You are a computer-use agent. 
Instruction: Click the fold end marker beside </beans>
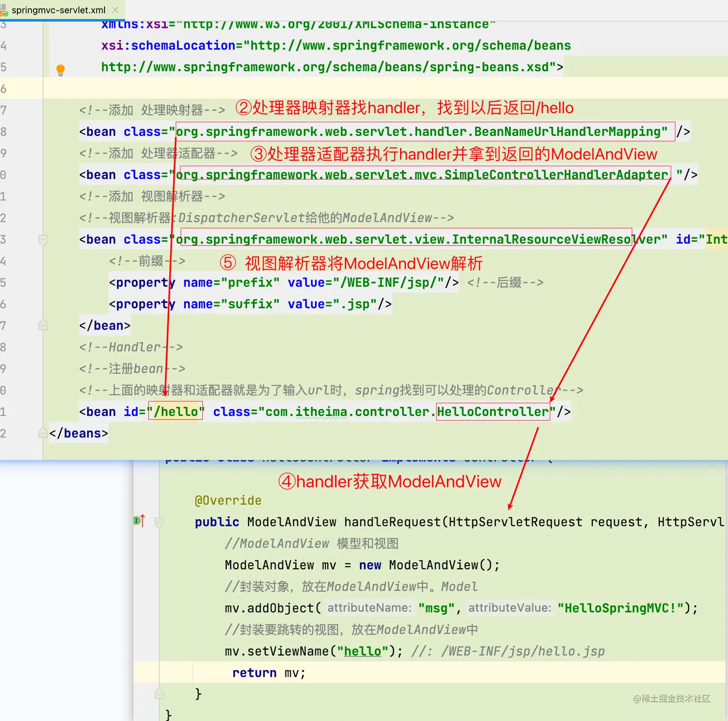43,433
